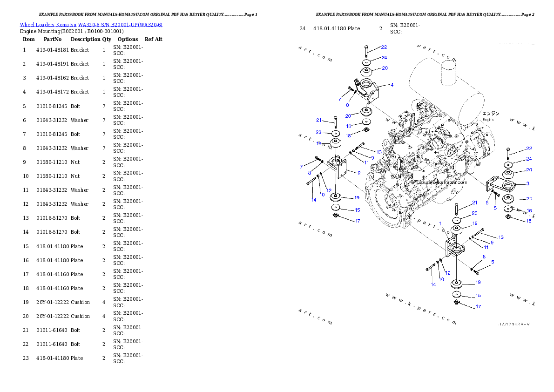Select part callout 13 near small bolts left

point(379,151)
